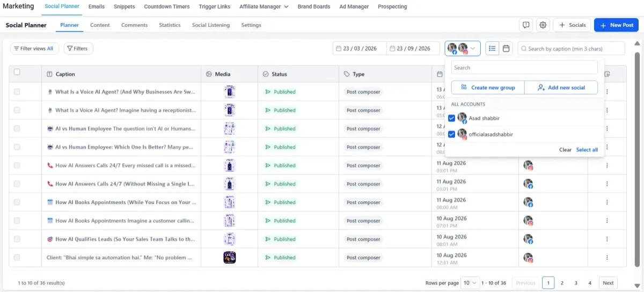Click media thumbnail of 'AI vs Human Employee The question' post

(230, 129)
